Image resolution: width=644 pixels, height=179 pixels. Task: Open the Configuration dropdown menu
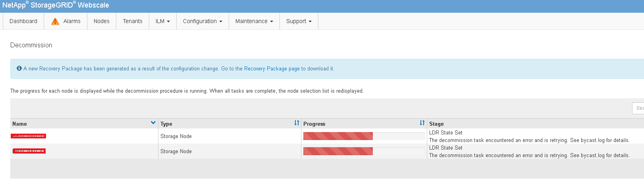pyautogui.click(x=202, y=21)
